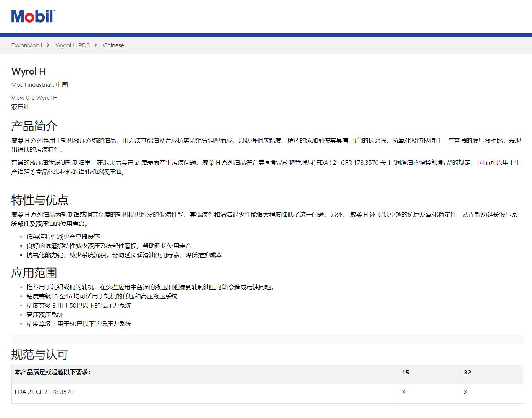The width and height of the screenshot is (532, 418).
Task: Click the 液压油 category label
Action: coord(21,107)
